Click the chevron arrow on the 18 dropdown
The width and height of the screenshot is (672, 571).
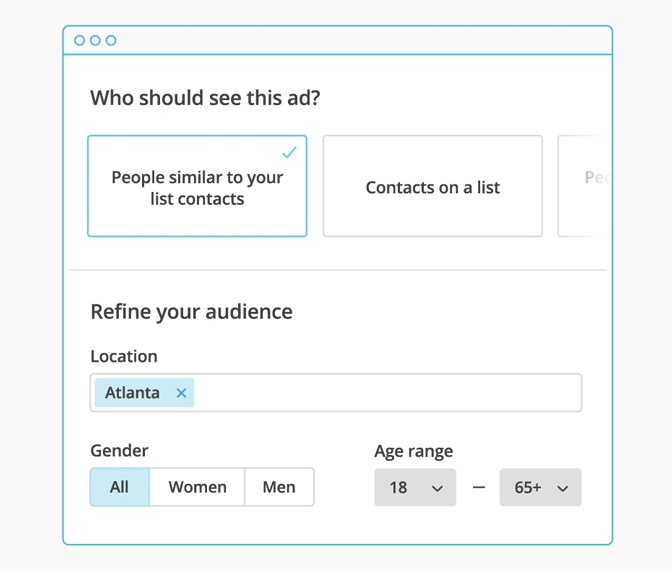[437, 489]
